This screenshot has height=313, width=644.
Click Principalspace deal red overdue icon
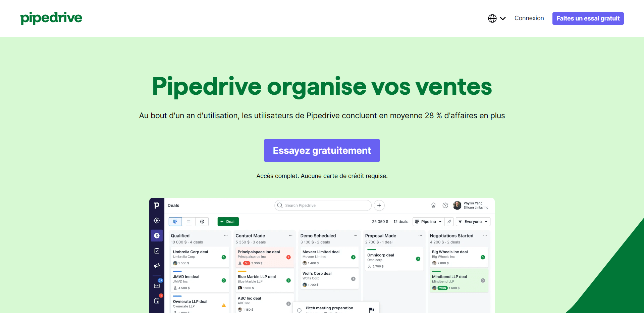288,257
